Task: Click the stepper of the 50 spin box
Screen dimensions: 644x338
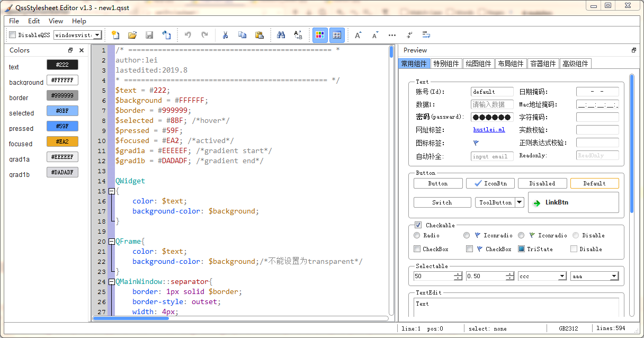Action: click(x=458, y=276)
